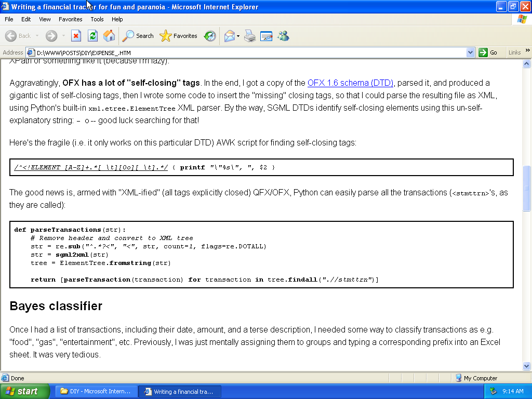Open the Back history dropdown arrow

point(37,36)
